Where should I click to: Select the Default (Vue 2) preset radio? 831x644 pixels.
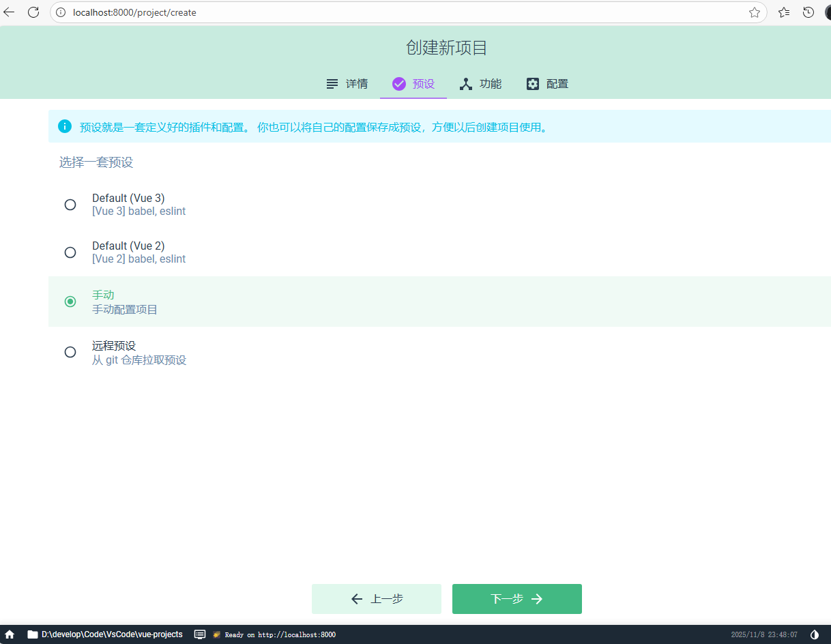coord(70,252)
